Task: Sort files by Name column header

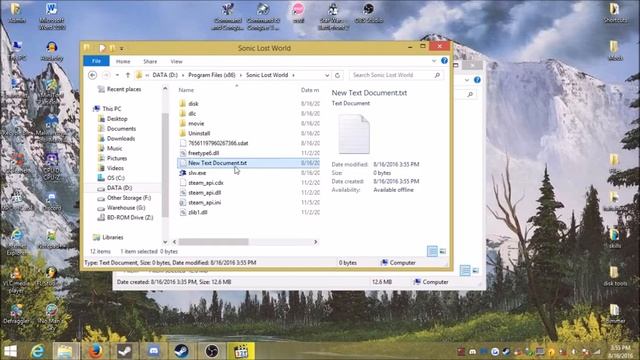Action: click(186, 90)
